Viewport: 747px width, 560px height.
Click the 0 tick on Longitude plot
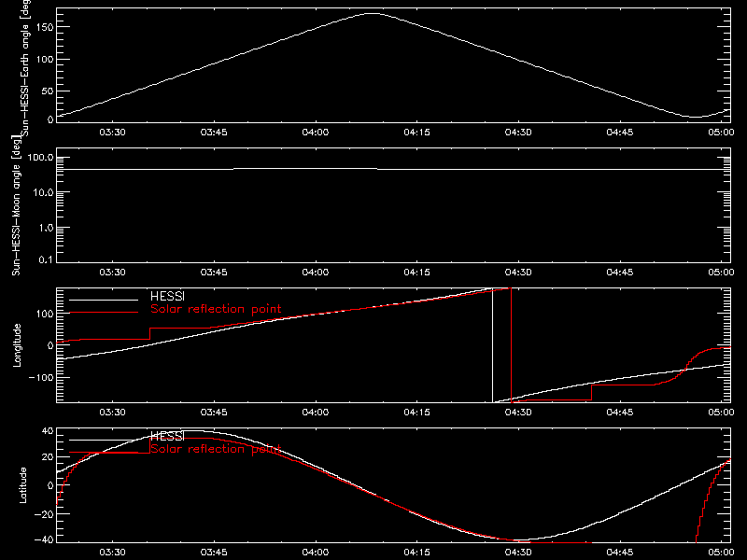click(x=50, y=345)
